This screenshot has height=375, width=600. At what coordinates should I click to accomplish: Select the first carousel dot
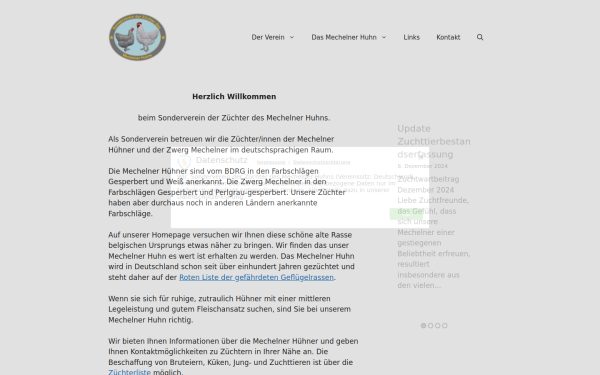click(423, 326)
